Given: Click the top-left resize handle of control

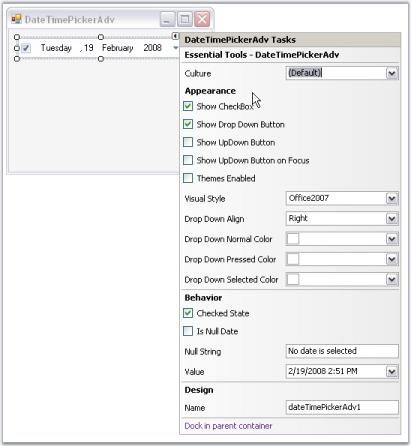Looking at the screenshot, I should 17,37.
